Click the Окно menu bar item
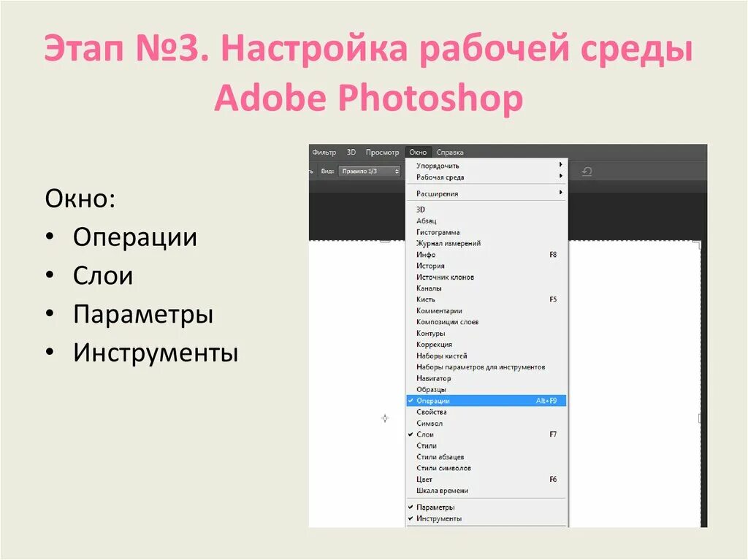Screen dimensions: 748x560 pos(418,152)
